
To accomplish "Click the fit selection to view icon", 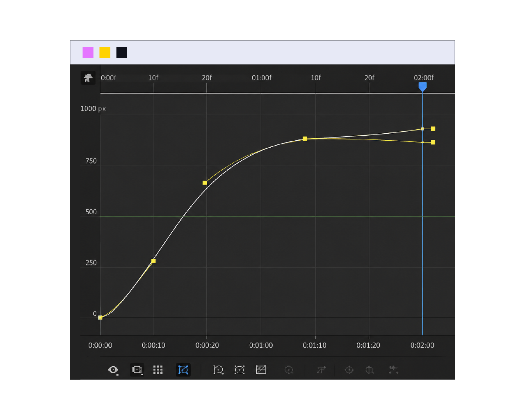I will 240,370.
